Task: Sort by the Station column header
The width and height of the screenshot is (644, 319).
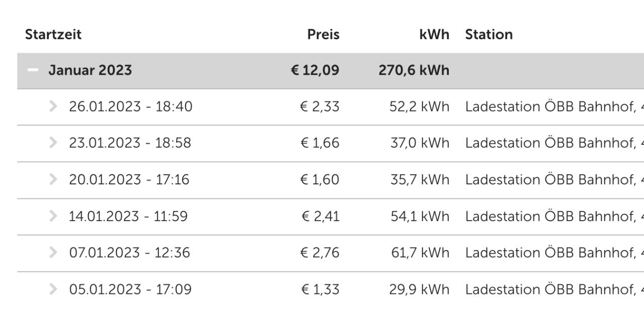Action: pos(489,34)
